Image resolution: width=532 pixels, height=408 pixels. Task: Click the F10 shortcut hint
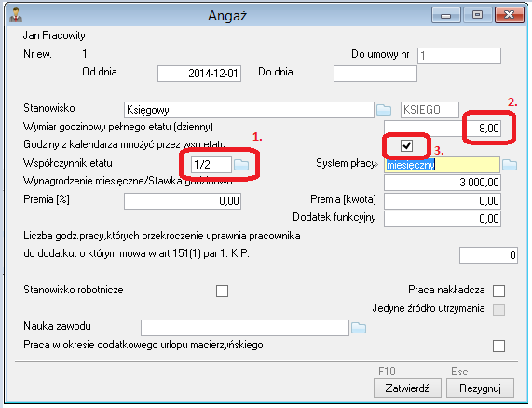tap(387, 372)
